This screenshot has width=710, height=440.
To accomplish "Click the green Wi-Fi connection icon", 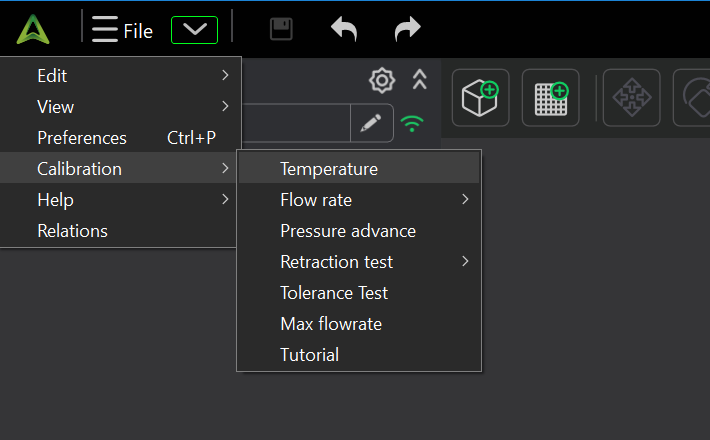I will pyautogui.click(x=411, y=124).
